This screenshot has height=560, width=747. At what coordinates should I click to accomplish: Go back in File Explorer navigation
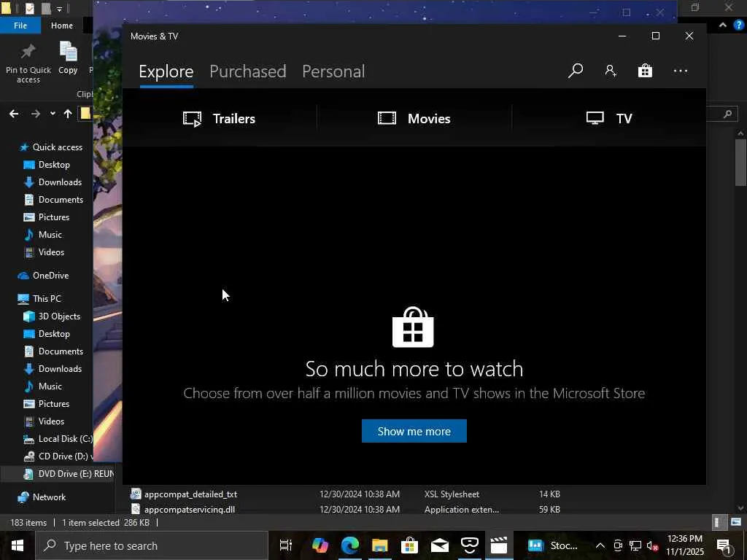click(14, 114)
